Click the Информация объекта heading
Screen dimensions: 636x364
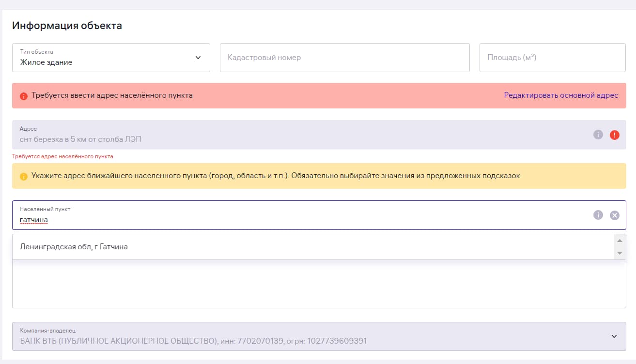pos(67,26)
